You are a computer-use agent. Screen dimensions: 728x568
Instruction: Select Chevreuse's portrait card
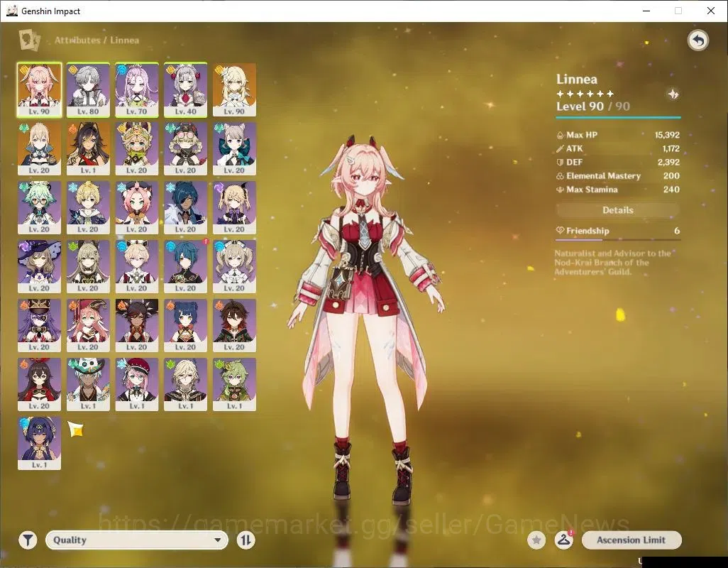click(40, 326)
